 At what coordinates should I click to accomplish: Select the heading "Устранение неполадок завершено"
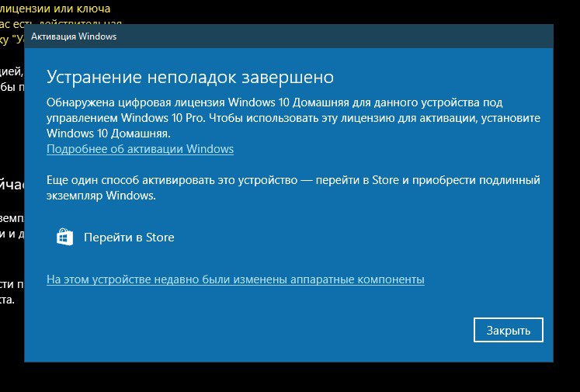click(x=190, y=78)
